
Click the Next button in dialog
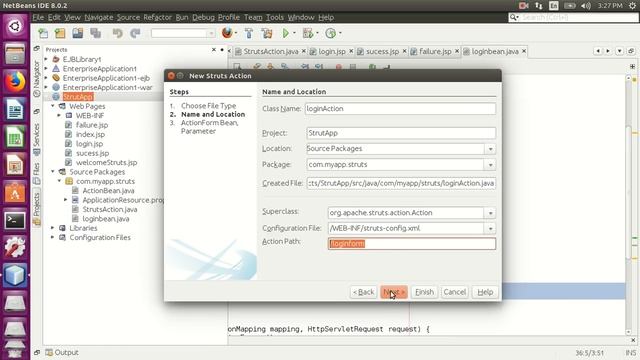tap(393, 292)
